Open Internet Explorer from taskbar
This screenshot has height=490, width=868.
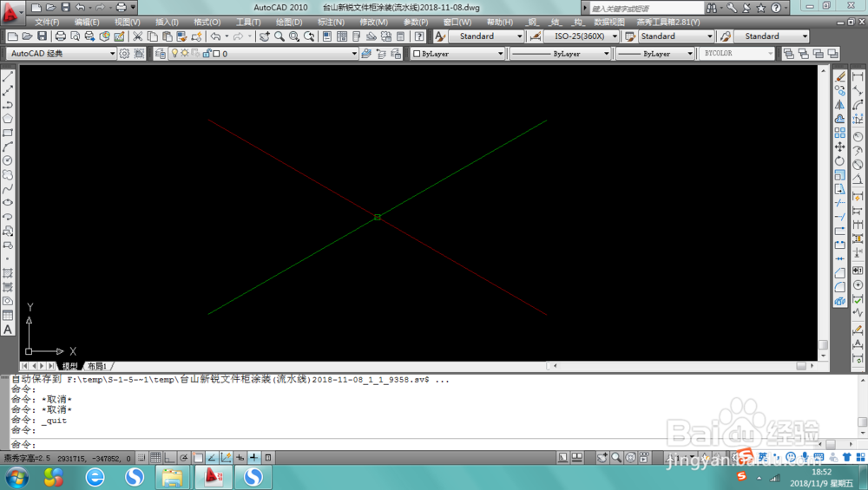pos(95,477)
